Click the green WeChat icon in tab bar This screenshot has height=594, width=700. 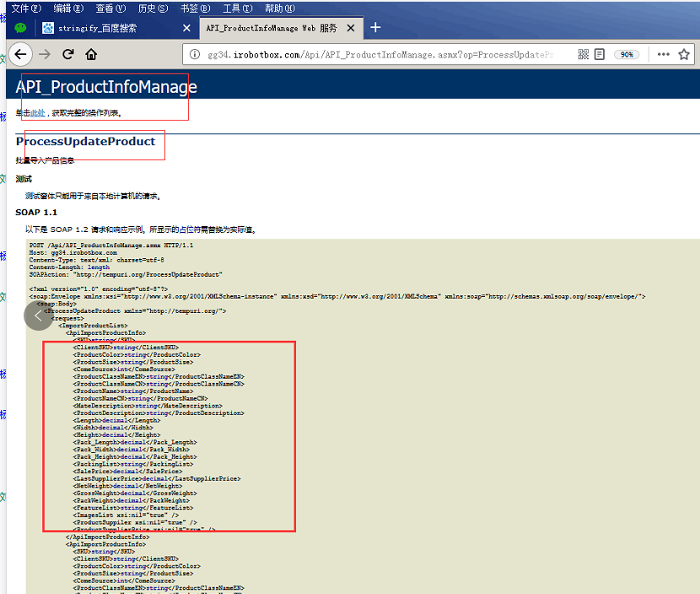20,28
